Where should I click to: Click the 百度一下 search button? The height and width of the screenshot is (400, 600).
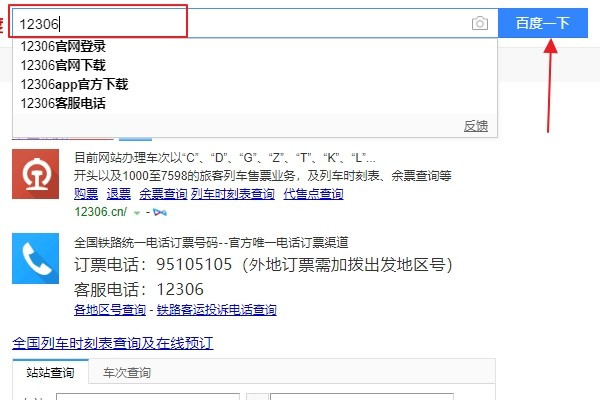tap(543, 23)
